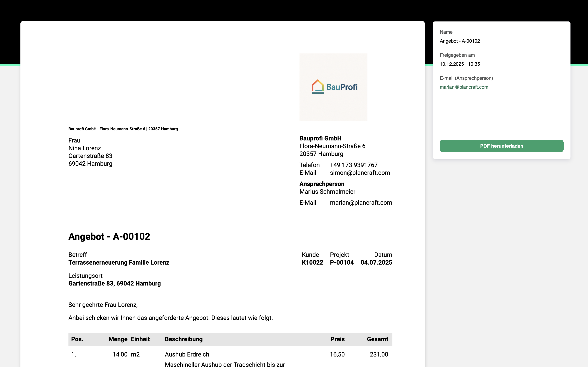Click the Ansprechperson email marian@plancraft.com in document
Screen dimensions: 588x367
pos(361,202)
